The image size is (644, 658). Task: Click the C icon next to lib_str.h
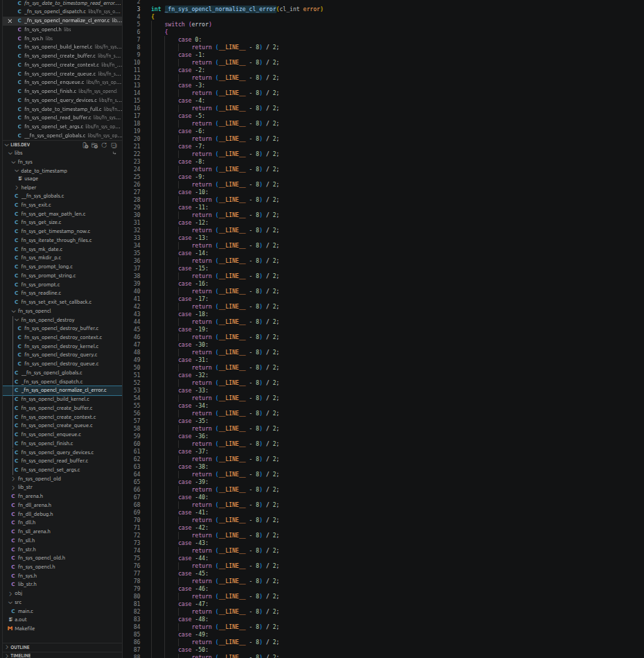[13, 584]
